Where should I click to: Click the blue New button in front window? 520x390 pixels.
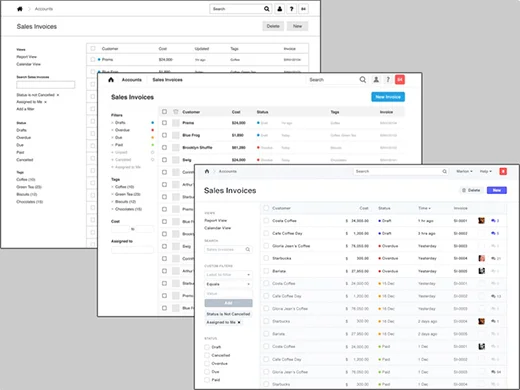pos(497,190)
